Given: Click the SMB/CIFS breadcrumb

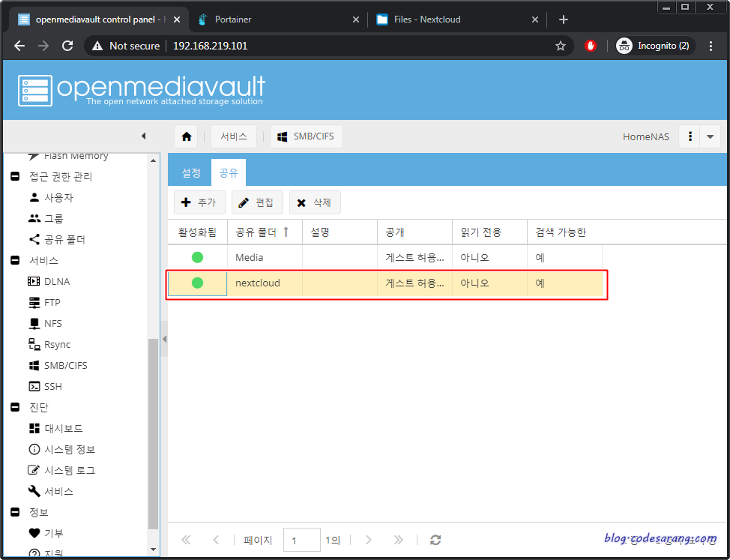Looking at the screenshot, I should point(307,136).
